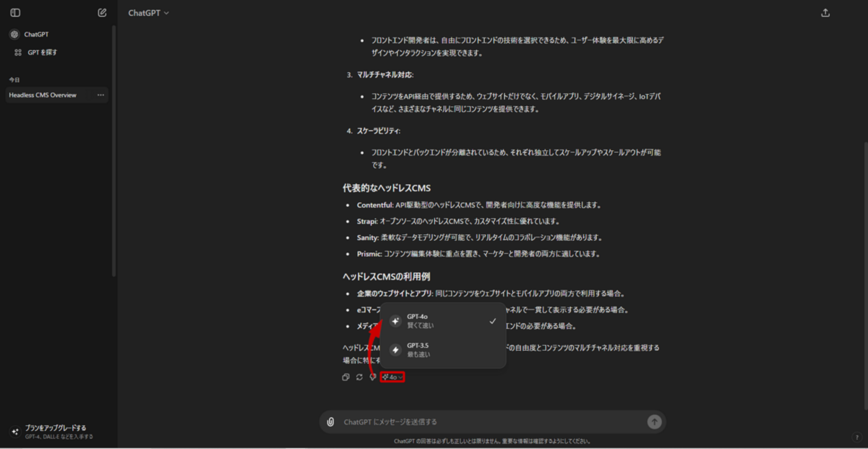The height and width of the screenshot is (449, 868).
Task: Open help via the question mark icon
Action: [x=857, y=438]
